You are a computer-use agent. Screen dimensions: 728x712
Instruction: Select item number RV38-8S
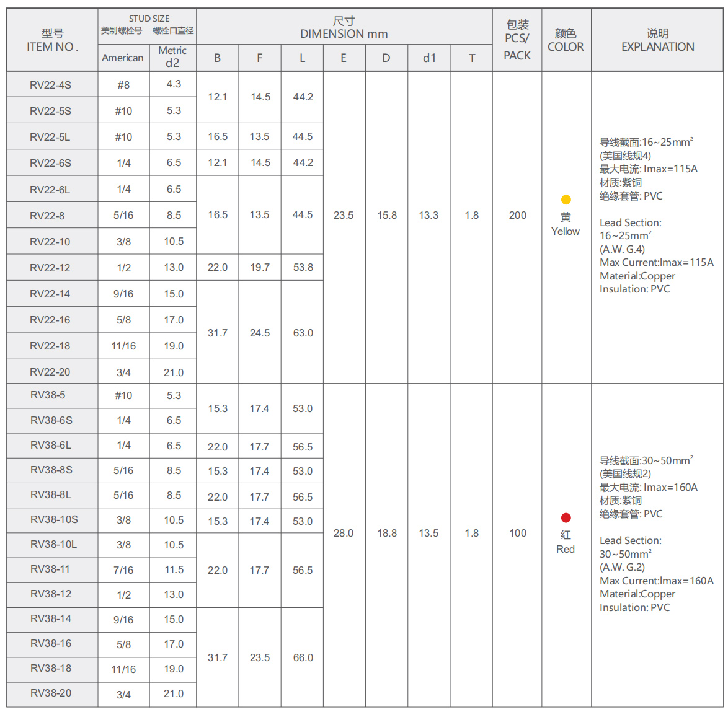[x=51, y=470]
